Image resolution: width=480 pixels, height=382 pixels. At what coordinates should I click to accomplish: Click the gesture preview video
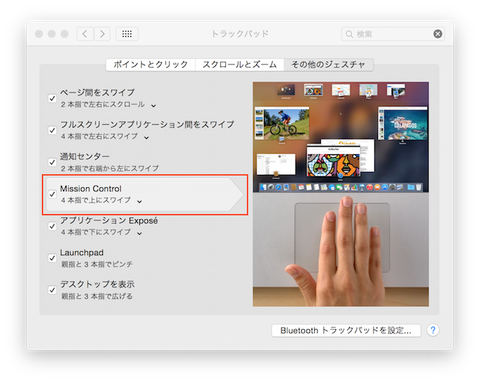(341, 194)
